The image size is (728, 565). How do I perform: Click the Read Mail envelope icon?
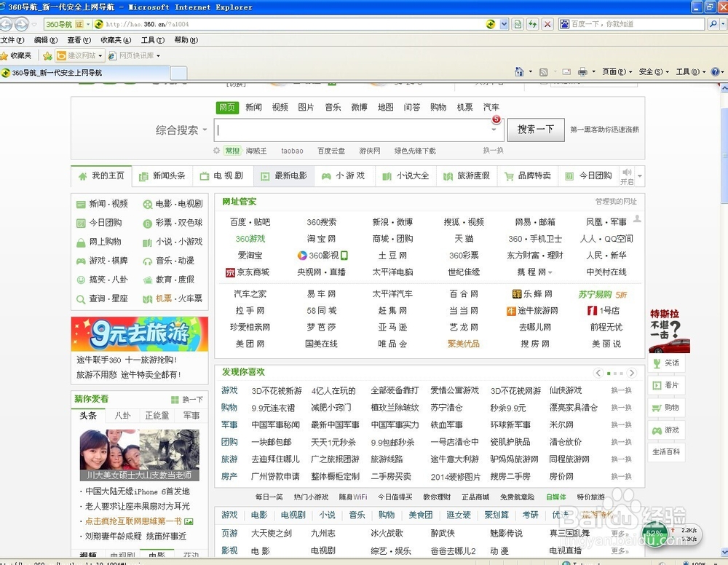(x=566, y=72)
